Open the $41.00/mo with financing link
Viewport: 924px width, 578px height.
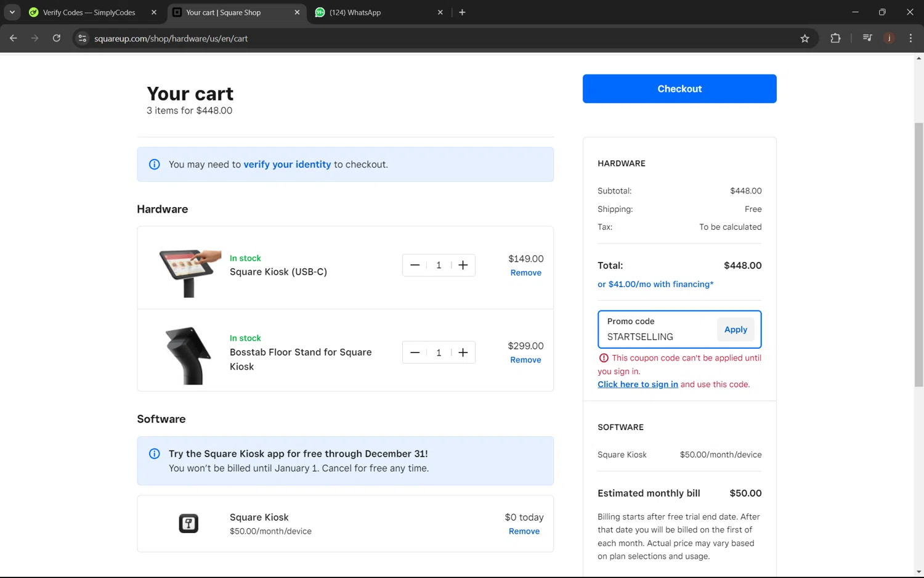655,284
